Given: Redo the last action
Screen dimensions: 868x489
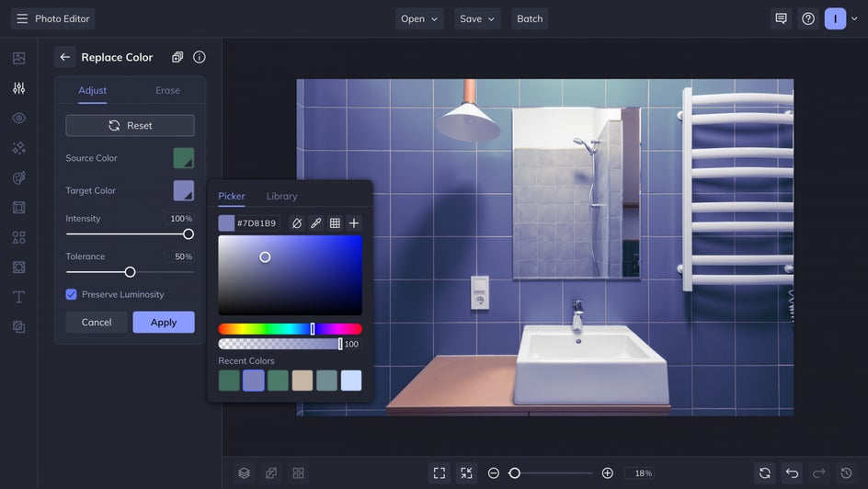Looking at the screenshot, I should (819, 473).
